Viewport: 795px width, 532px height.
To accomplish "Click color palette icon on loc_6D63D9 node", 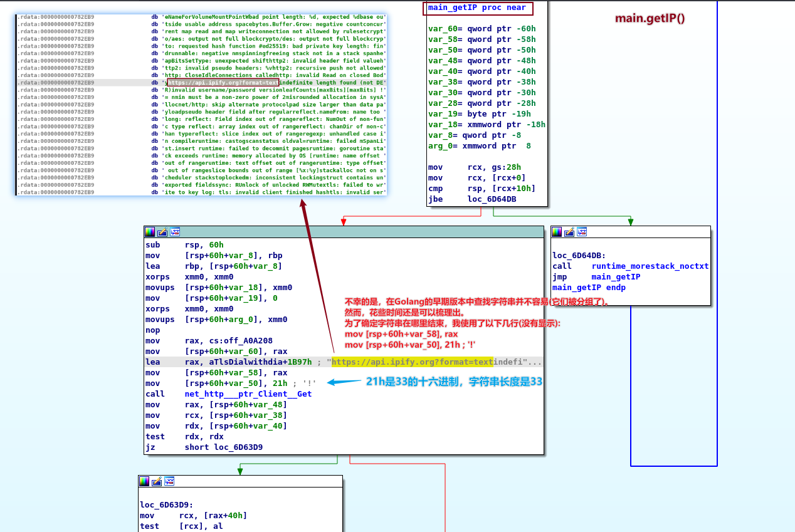I will [144, 481].
